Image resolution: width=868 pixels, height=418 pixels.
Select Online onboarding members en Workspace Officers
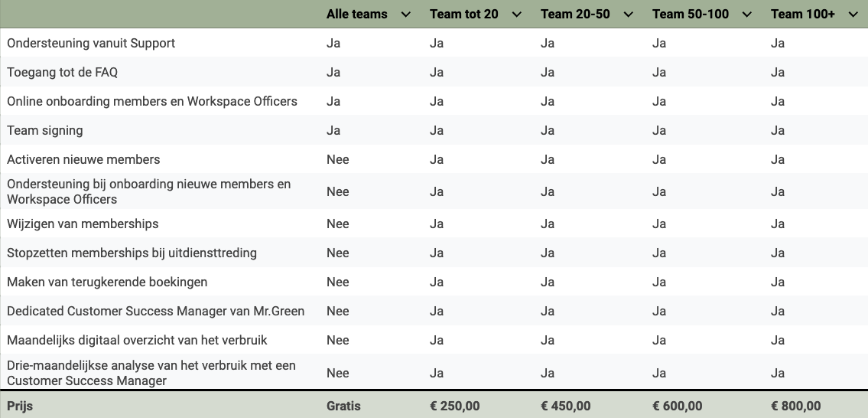pyautogui.click(x=152, y=102)
